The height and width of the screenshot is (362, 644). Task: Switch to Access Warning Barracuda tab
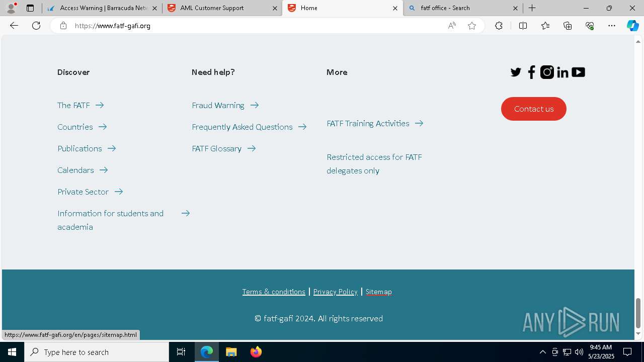click(102, 8)
